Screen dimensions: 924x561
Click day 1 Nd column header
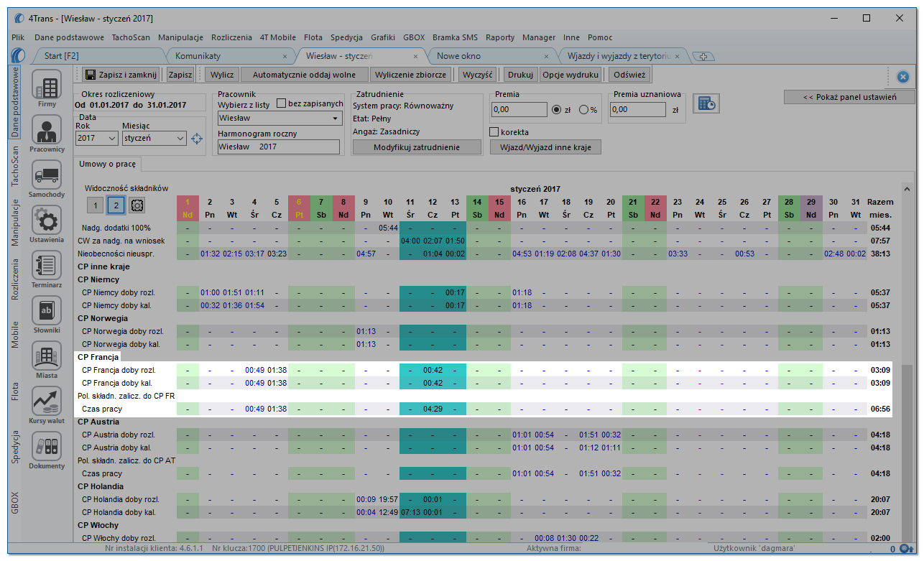[x=187, y=208]
